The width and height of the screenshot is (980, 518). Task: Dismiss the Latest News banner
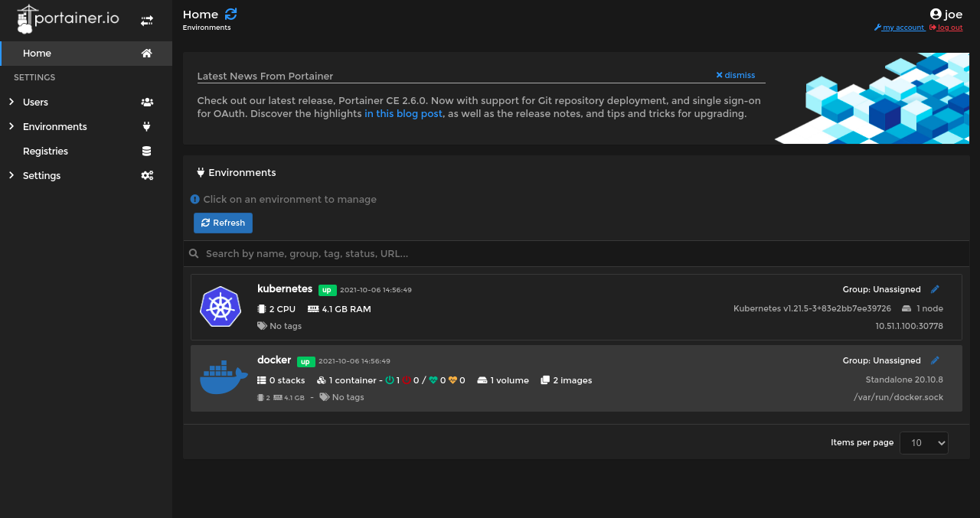pos(736,75)
